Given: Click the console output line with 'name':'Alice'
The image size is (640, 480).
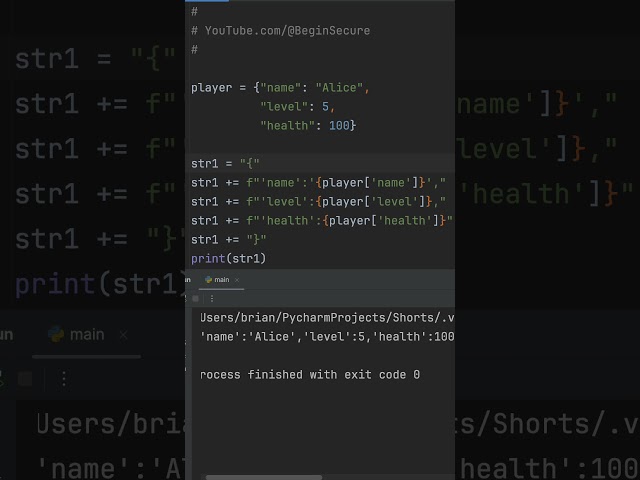Looking at the screenshot, I should [x=327, y=336].
